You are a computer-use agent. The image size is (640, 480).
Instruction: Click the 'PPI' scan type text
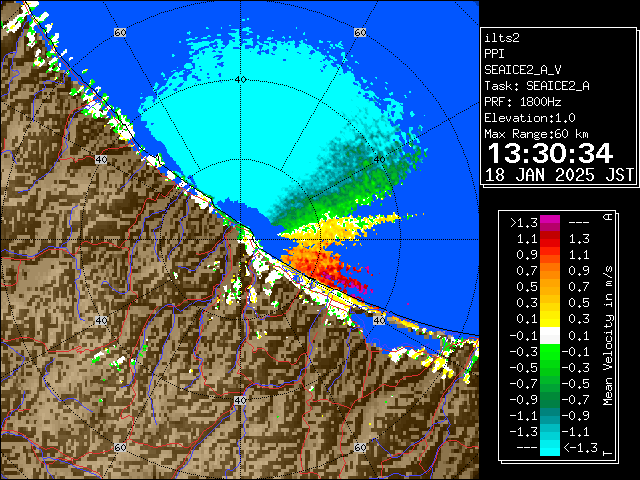494,54
